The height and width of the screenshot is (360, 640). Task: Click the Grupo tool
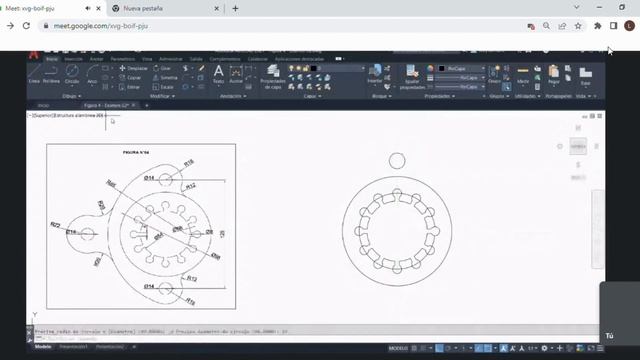[494, 74]
